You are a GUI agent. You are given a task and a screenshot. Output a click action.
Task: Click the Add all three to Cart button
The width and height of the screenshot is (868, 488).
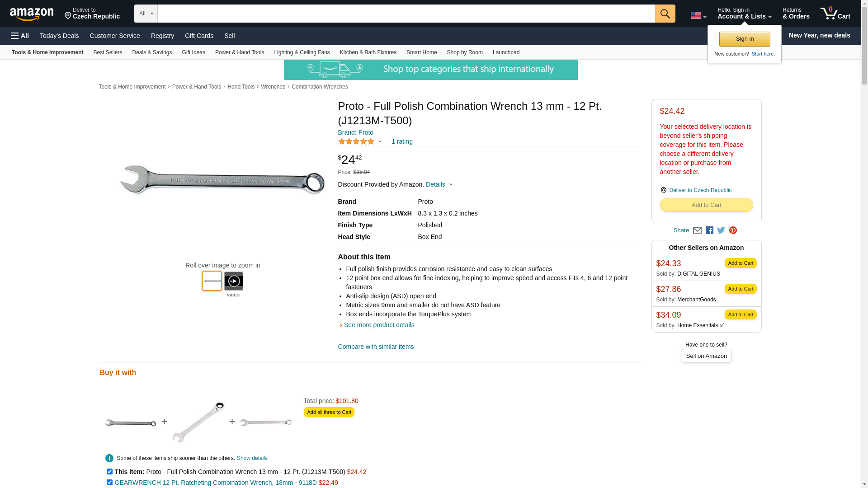329,412
